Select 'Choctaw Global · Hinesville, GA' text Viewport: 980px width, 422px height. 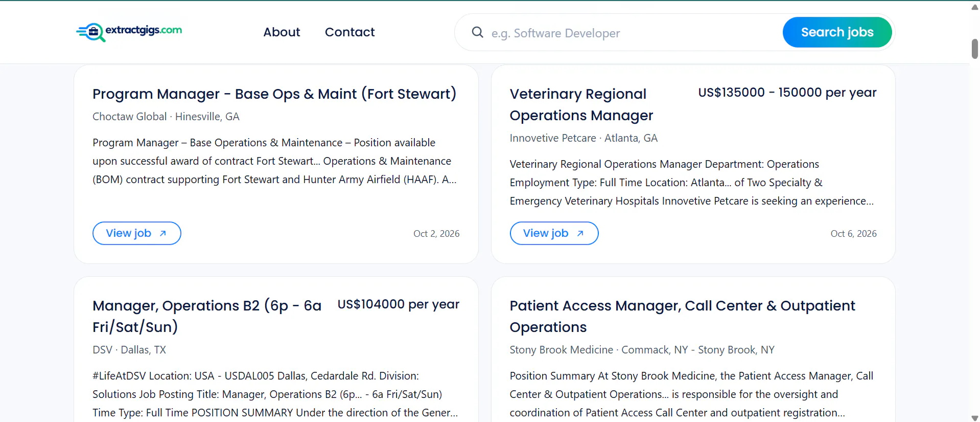coord(166,117)
